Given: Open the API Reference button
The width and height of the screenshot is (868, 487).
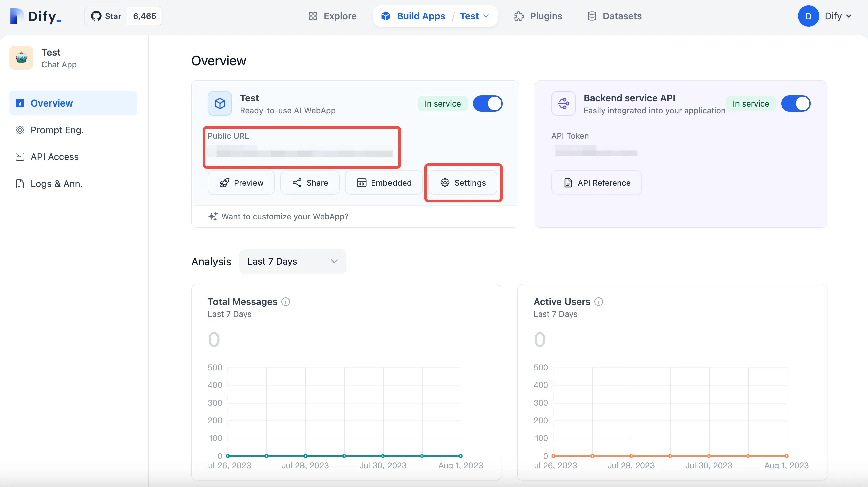Looking at the screenshot, I should coord(596,183).
